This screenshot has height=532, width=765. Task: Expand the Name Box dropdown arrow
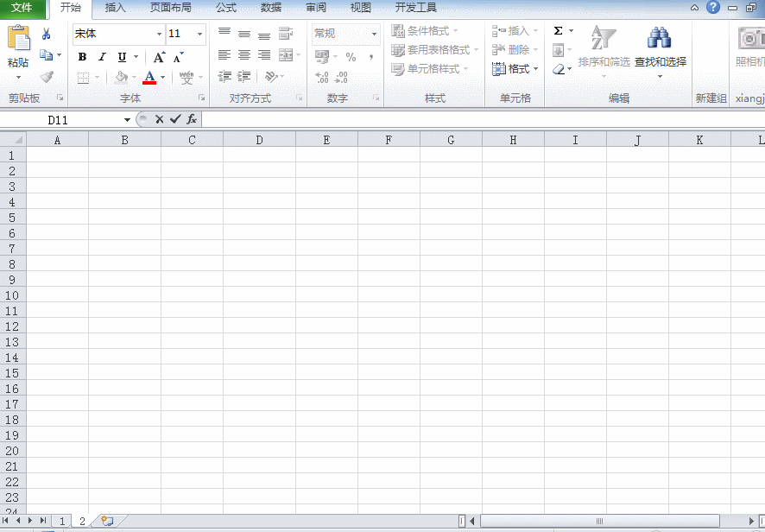pos(127,120)
